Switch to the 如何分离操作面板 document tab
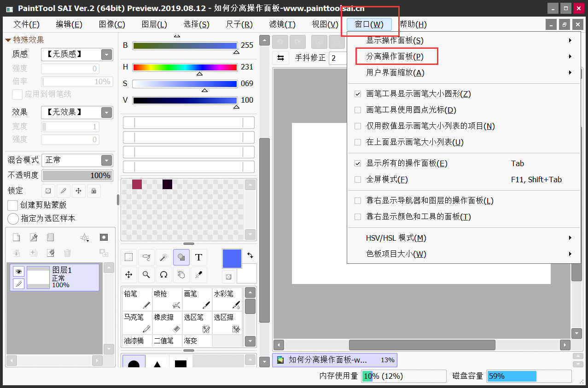 coord(335,360)
